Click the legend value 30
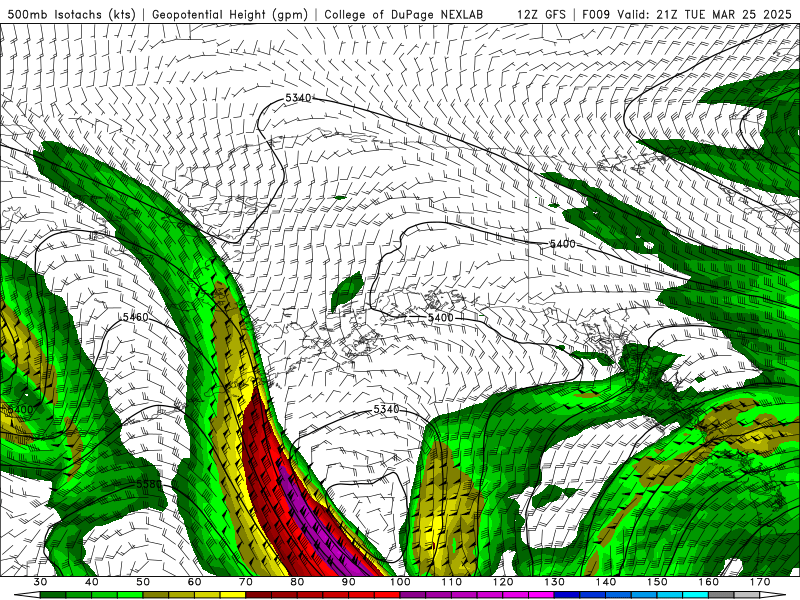800x600 pixels. tap(40, 582)
